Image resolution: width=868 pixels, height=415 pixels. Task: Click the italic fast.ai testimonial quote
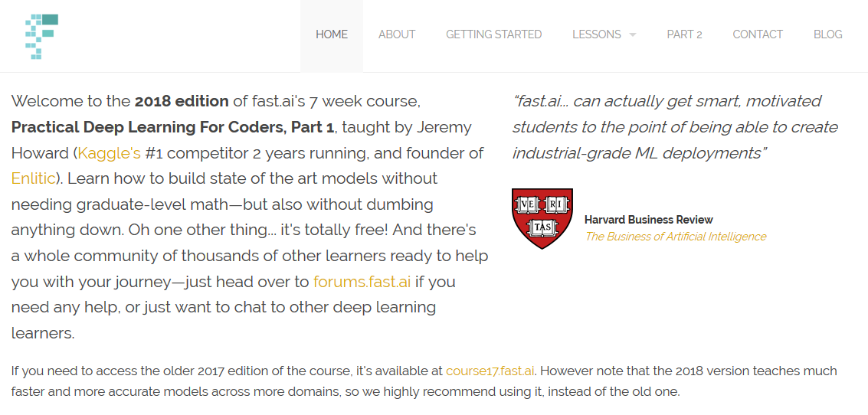(676, 127)
